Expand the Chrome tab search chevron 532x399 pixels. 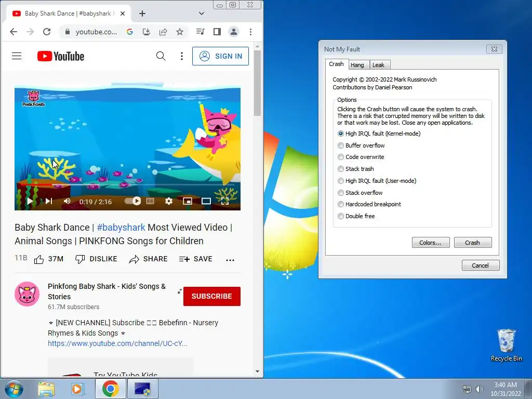coord(202,14)
